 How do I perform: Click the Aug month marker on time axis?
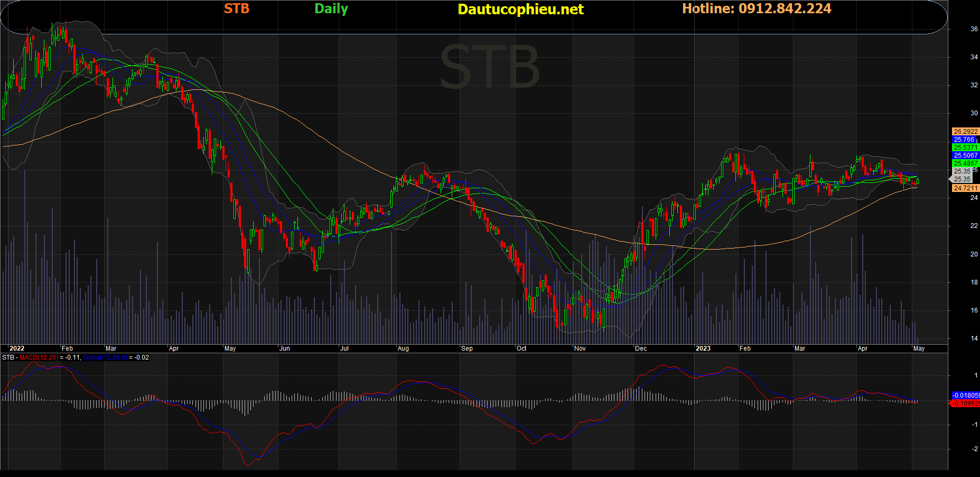click(403, 348)
